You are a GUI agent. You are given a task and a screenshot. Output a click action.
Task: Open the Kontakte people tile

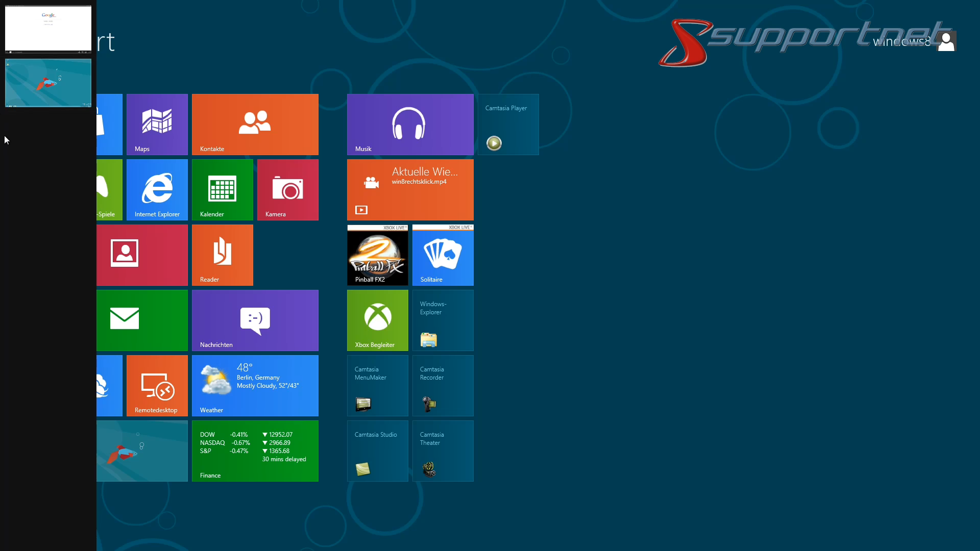pos(255,124)
